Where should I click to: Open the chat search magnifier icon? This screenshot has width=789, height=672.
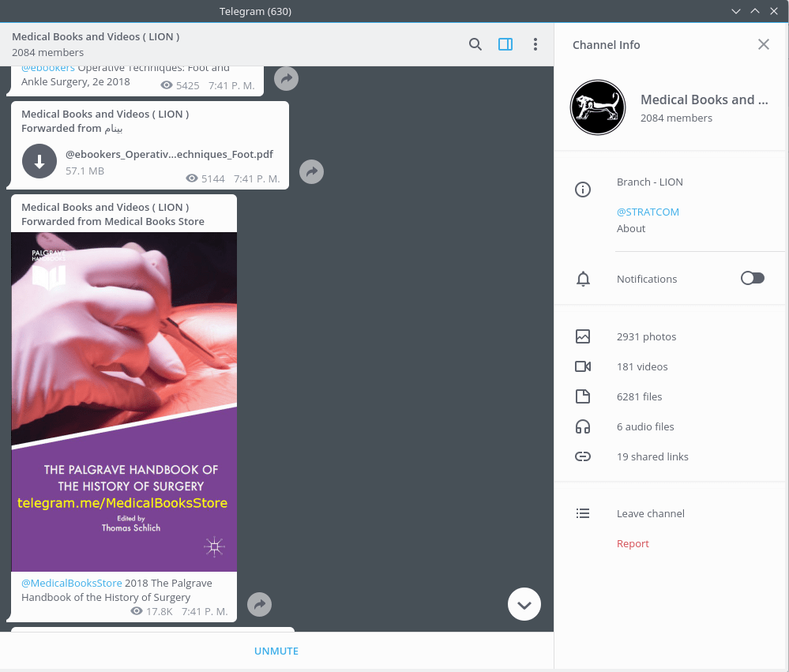point(475,44)
